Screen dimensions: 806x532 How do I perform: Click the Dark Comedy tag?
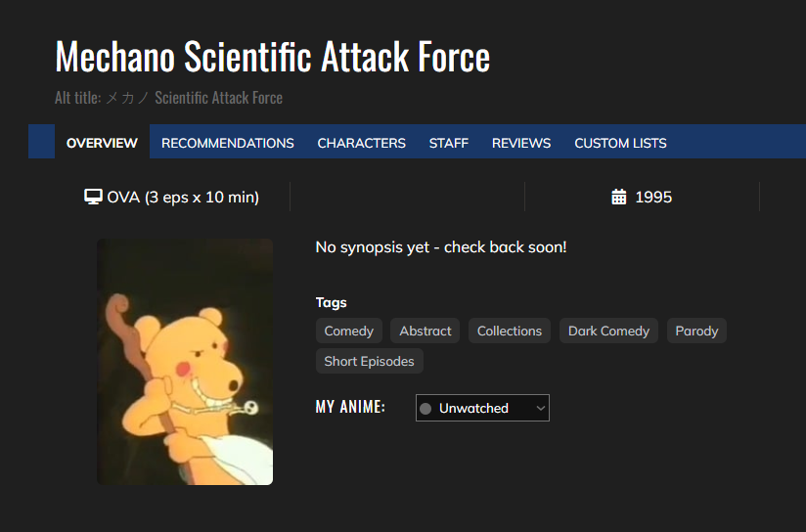point(608,332)
